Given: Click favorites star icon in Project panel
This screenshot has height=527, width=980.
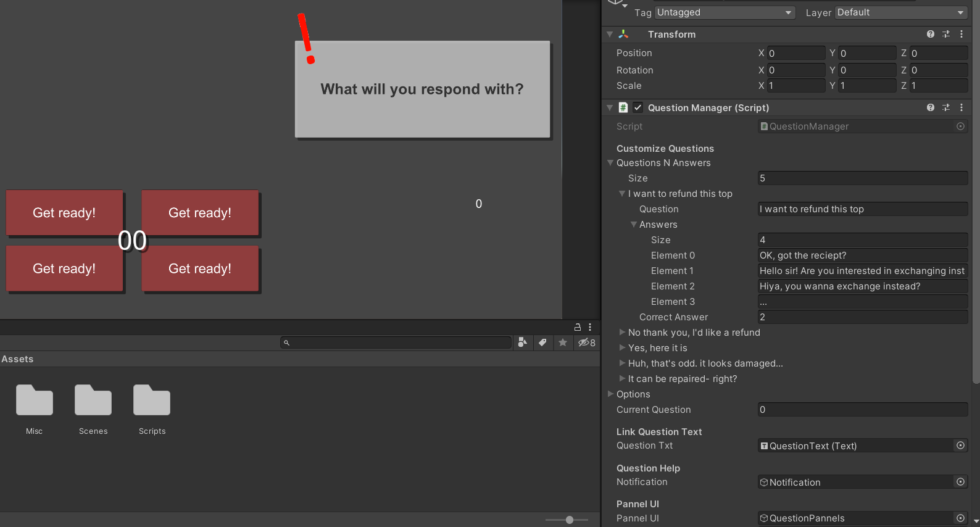Looking at the screenshot, I should (x=563, y=342).
